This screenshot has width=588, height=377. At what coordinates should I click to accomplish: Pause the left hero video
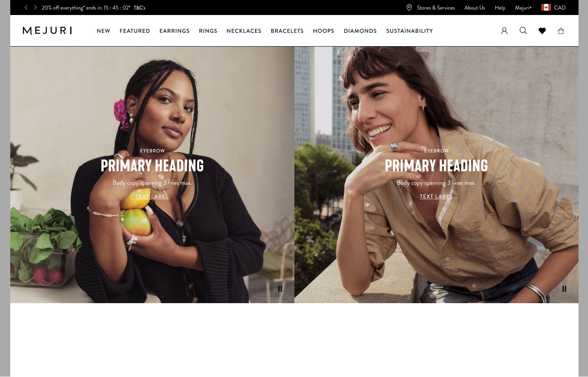tap(280, 289)
